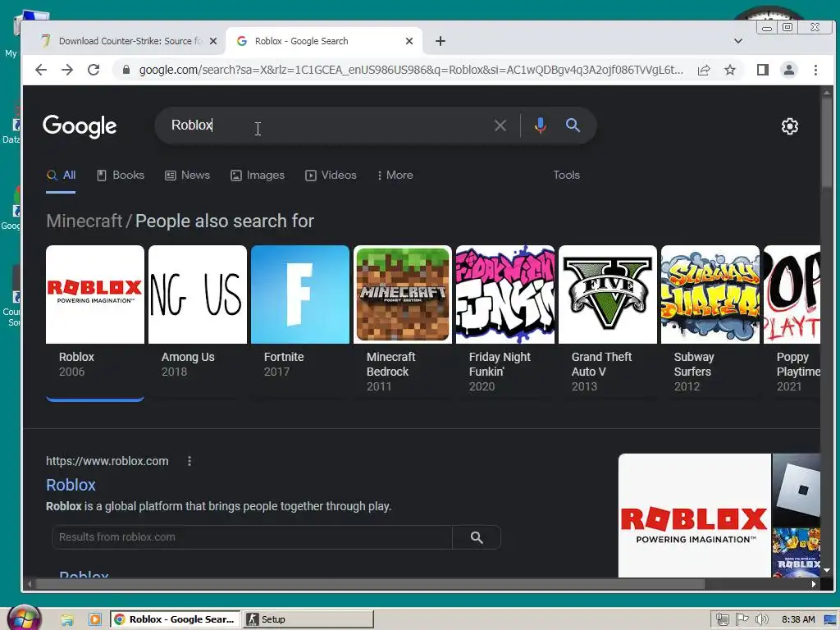Click the Google logo
The width and height of the screenshot is (840, 630).
coord(80,126)
